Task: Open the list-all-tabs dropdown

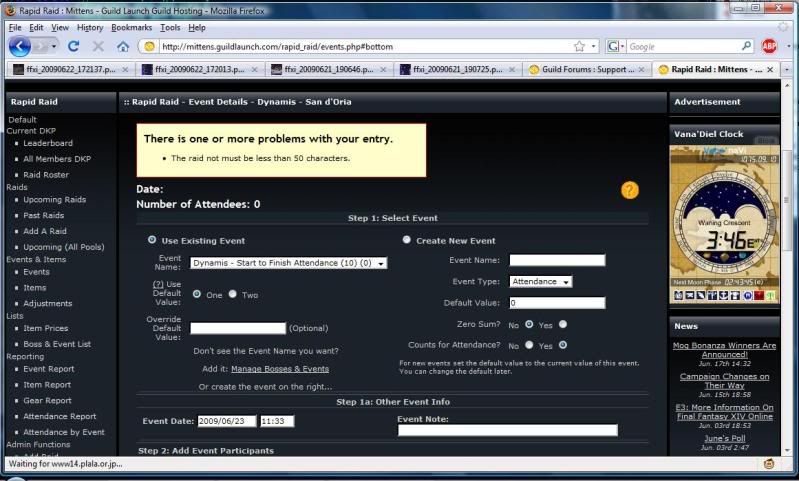Action: pos(786,69)
